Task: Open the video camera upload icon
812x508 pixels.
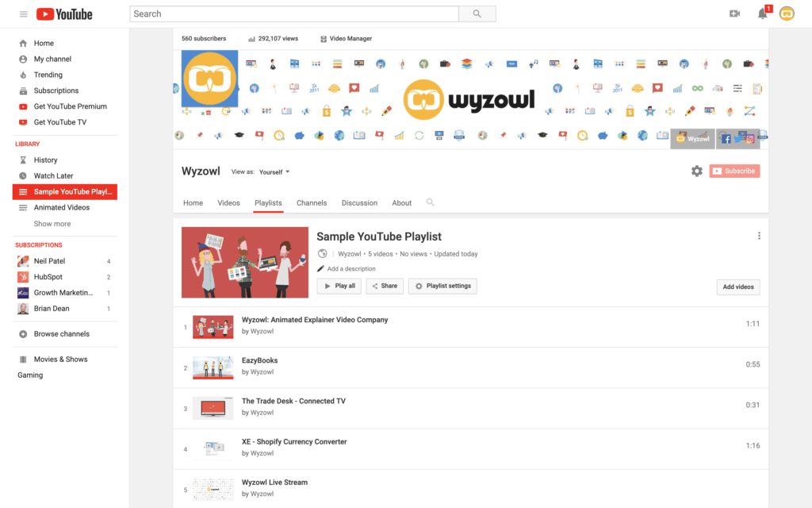Action: click(734, 13)
